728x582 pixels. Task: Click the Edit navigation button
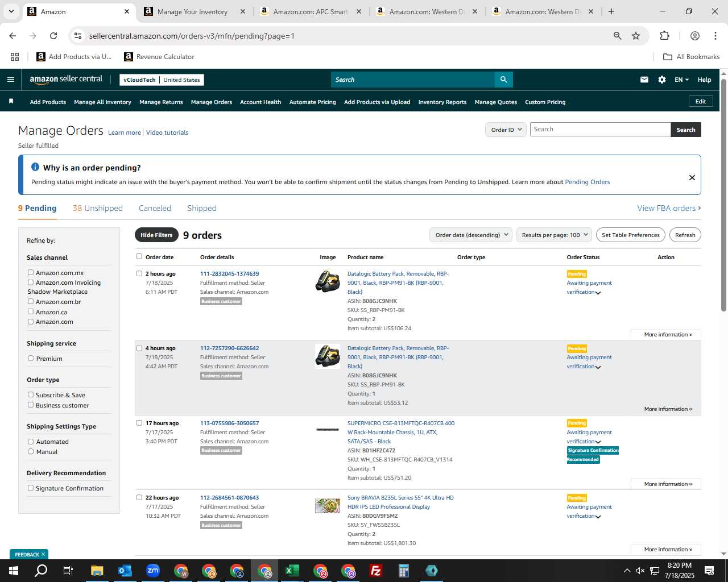click(701, 102)
